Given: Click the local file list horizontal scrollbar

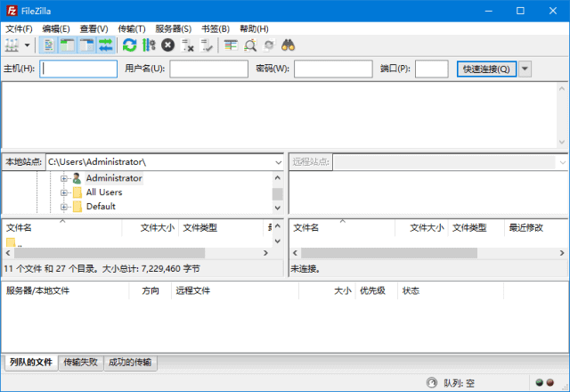Looking at the screenshot, I should pyautogui.click(x=134, y=253).
